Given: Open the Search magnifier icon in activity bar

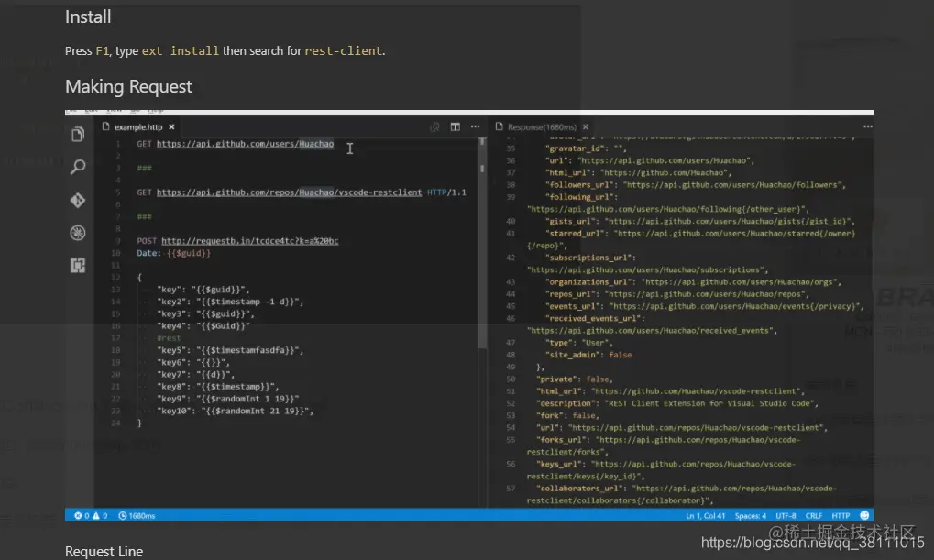Looking at the screenshot, I should [77, 167].
